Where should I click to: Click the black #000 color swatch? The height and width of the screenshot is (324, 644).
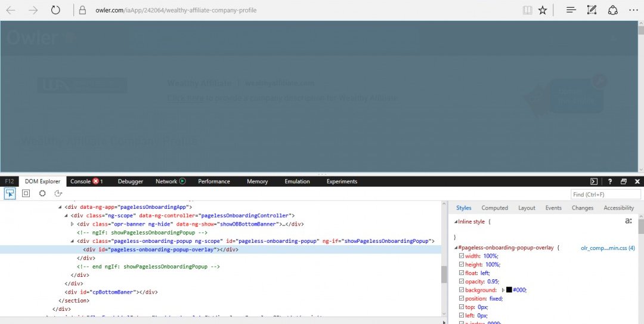coord(509,290)
